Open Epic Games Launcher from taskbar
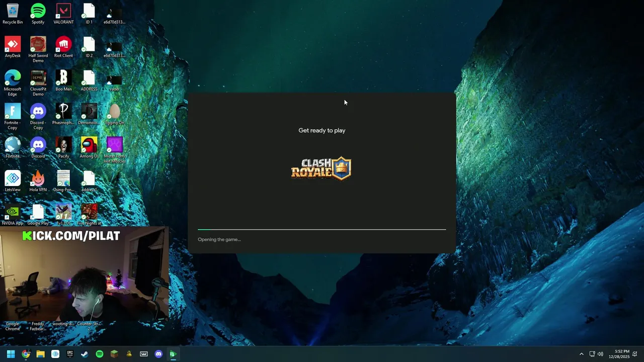The image size is (644, 362). pyautogui.click(x=70, y=354)
